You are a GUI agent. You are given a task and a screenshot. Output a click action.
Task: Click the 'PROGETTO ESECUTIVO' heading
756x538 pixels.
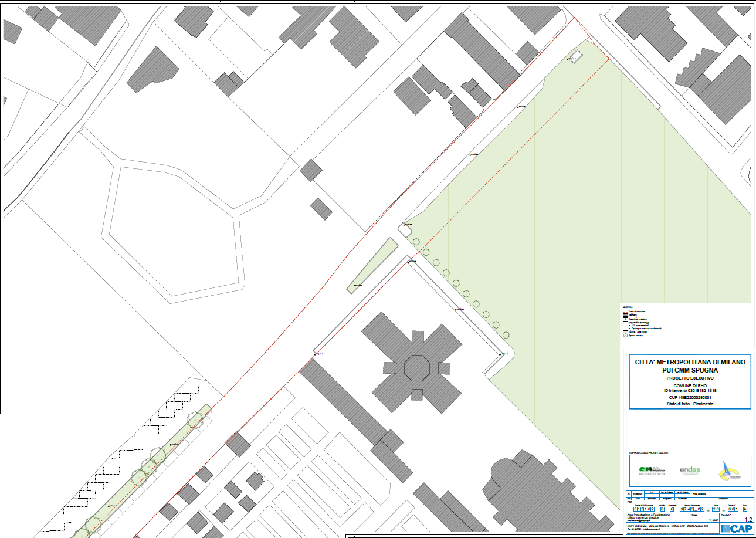(689, 378)
